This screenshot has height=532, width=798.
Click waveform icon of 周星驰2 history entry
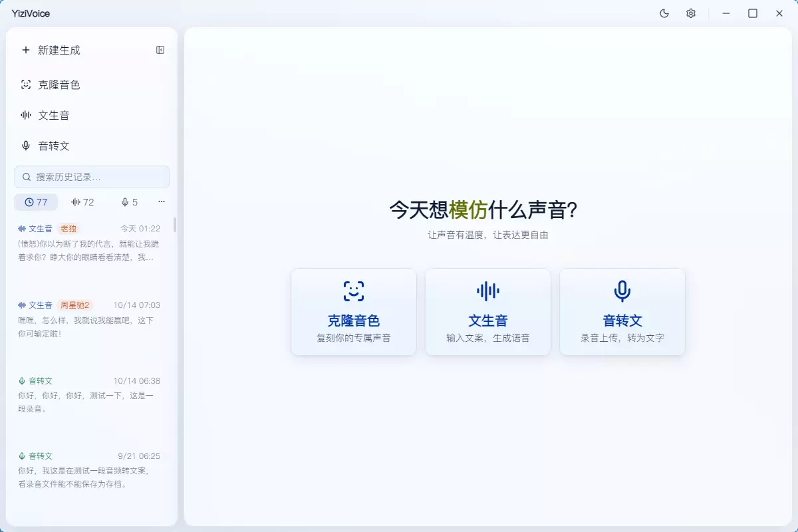22,305
